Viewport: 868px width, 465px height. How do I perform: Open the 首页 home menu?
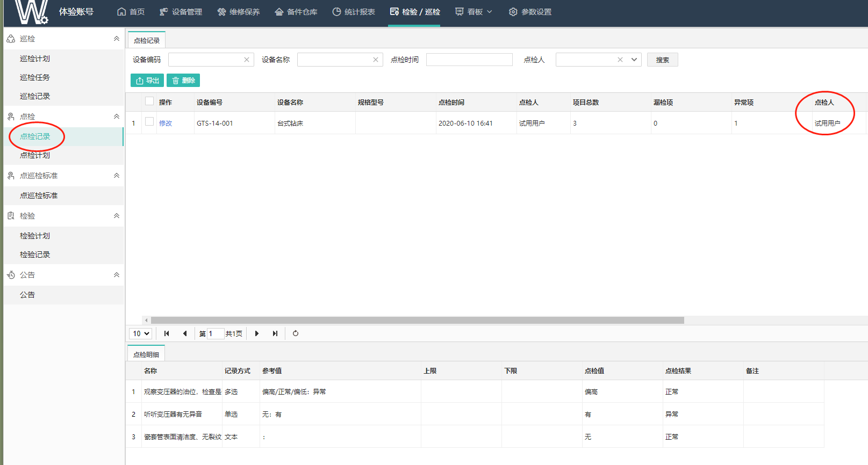click(131, 12)
